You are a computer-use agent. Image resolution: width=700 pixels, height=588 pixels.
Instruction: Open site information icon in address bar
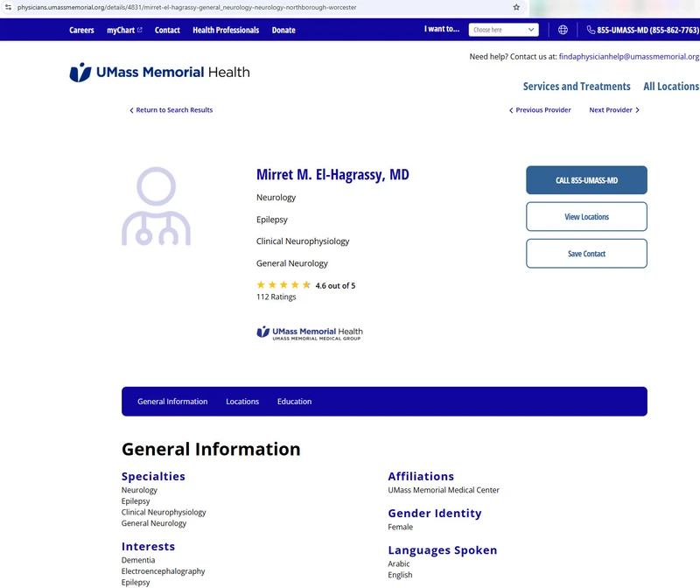(8, 7)
